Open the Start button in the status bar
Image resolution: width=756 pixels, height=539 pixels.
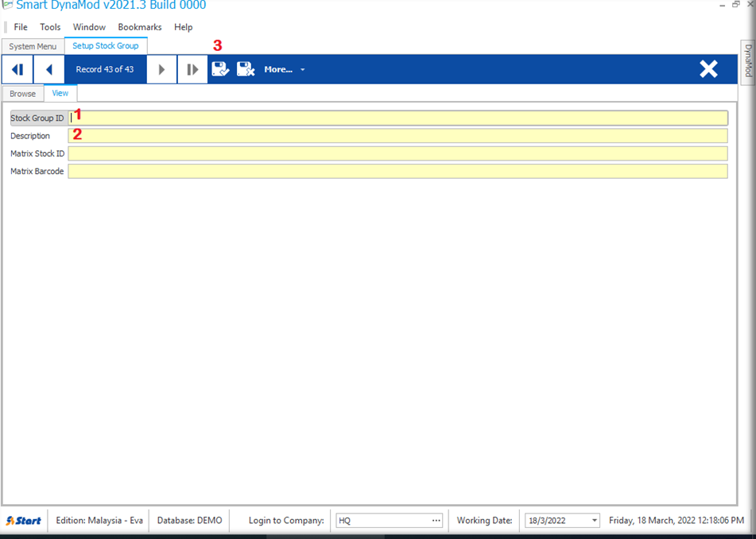[24, 521]
